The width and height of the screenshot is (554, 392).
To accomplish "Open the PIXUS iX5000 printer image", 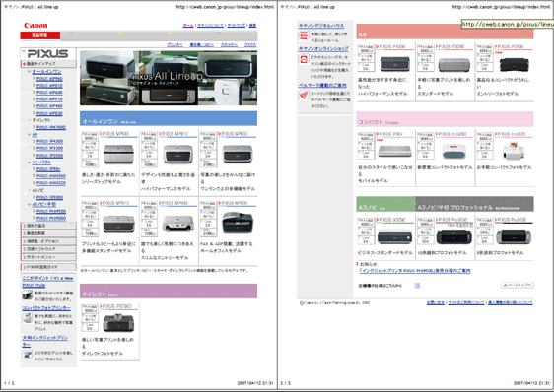I will click(394, 236).
